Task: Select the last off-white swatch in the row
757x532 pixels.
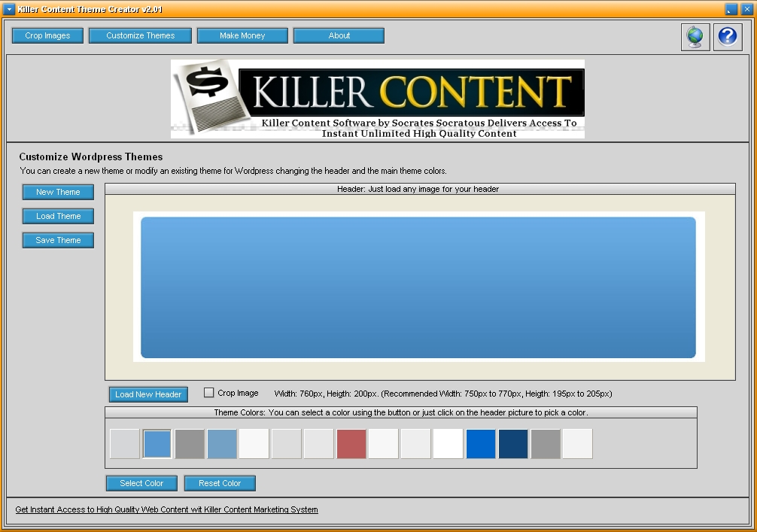Action: pos(577,444)
